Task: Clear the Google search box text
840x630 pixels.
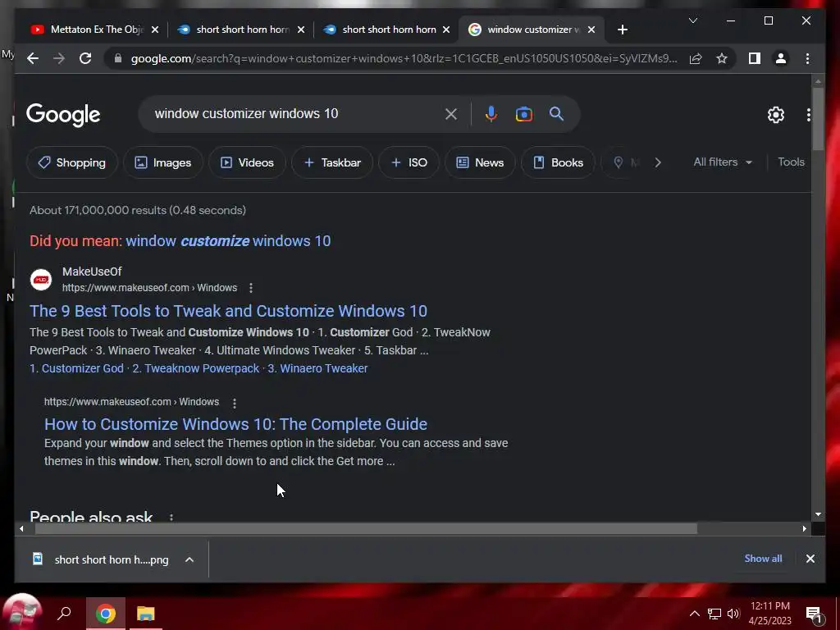Action: [x=451, y=114]
